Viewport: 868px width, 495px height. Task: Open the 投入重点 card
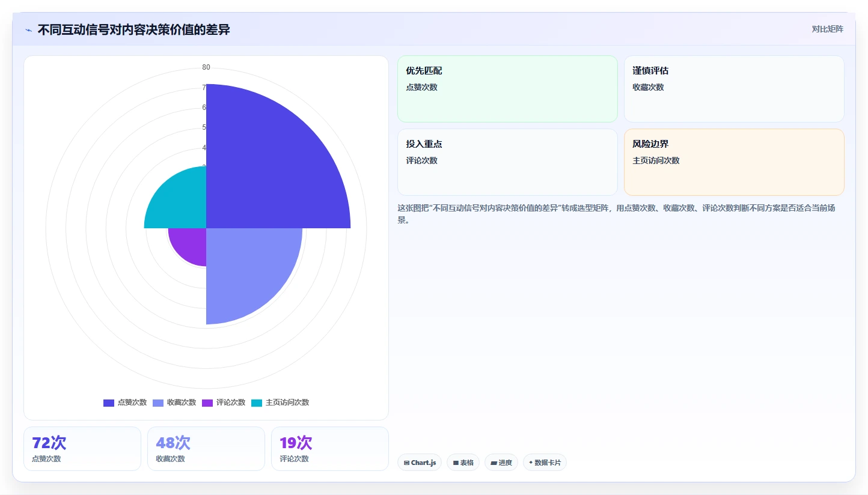pyautogui.click(x=507, y=162)
